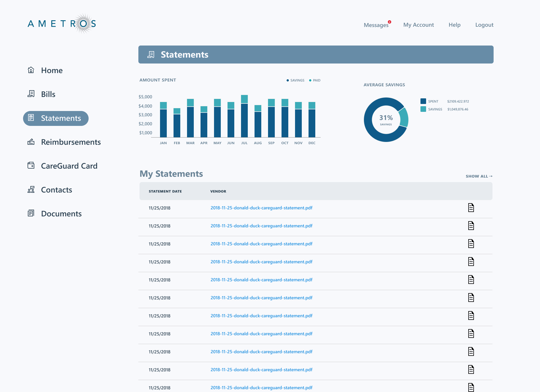Screen dimensions: 540x392
Task: Click the Bills receipt icon in sidebar
Action: pyautogui.click(x=31, y=94)
